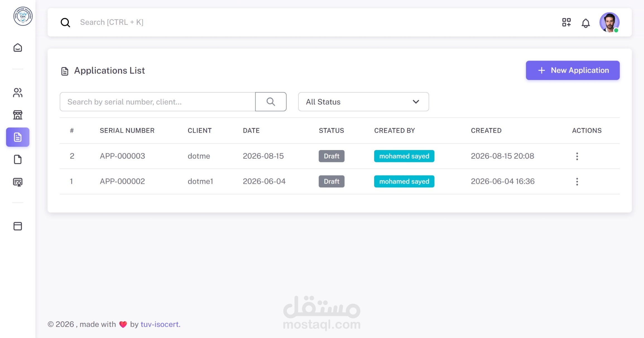
Task: Click the TUV Cert logo
Action: coord(23,16)
